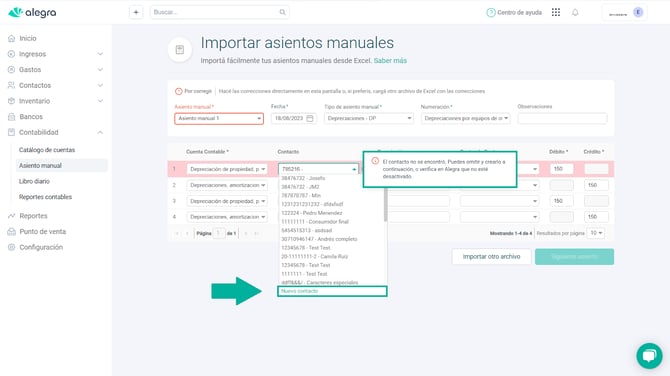This screenshot has height=376, width=670.
Task: Open the Centro de ayuda help icon
Action: (491, 12)
